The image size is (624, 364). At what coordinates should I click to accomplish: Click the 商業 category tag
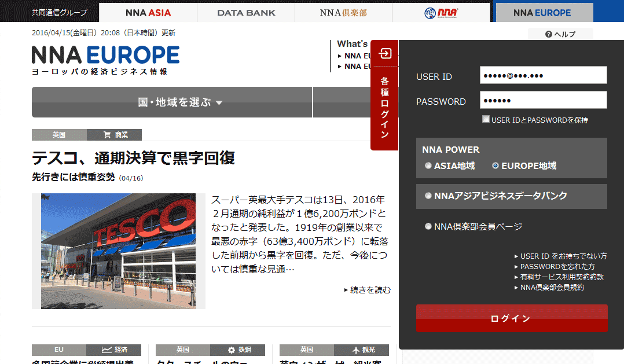click(114, 135)
